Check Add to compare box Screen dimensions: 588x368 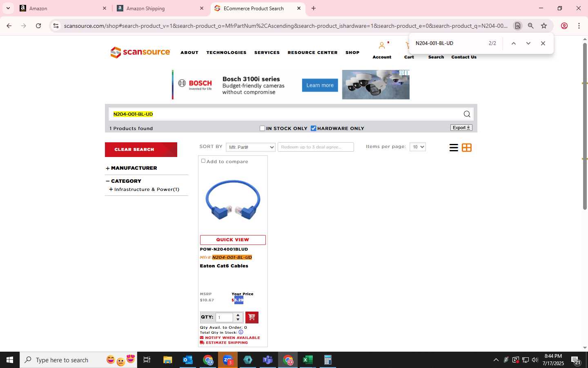pyautogui.click(x=203, y=161)
